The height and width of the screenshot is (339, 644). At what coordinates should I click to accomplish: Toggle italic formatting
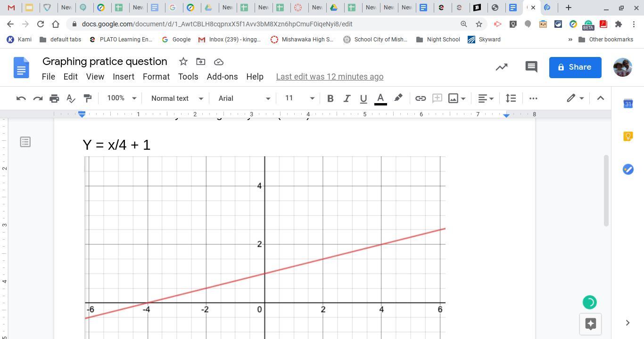point(347,98)
